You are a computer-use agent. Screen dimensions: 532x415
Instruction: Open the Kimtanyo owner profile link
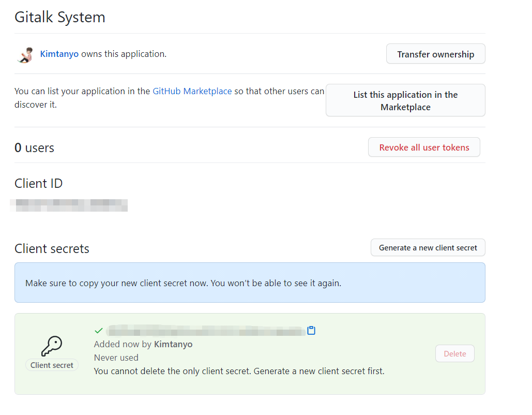coord(59,54)
